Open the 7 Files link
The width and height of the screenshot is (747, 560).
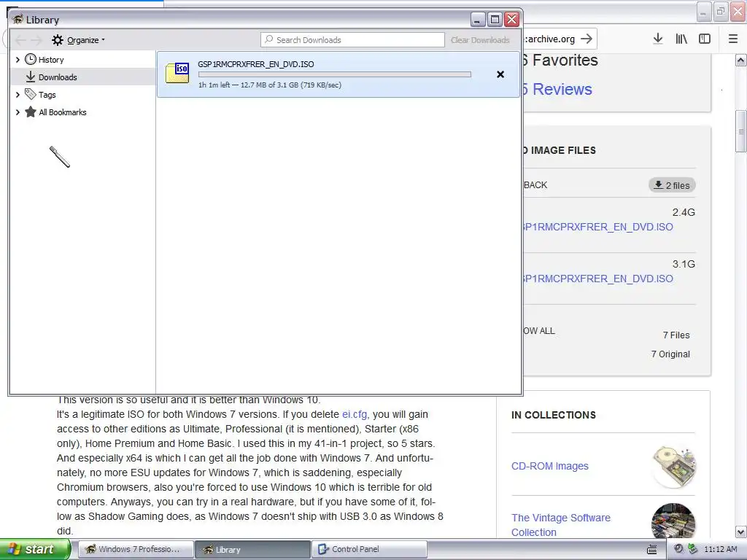(x=676, y=335)
